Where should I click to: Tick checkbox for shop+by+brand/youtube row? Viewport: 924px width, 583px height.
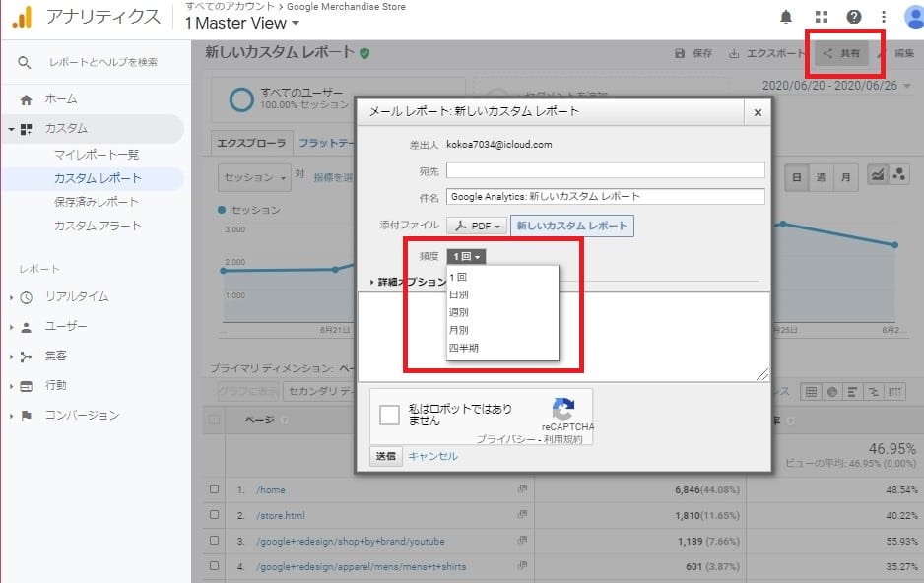coord(215,540)
